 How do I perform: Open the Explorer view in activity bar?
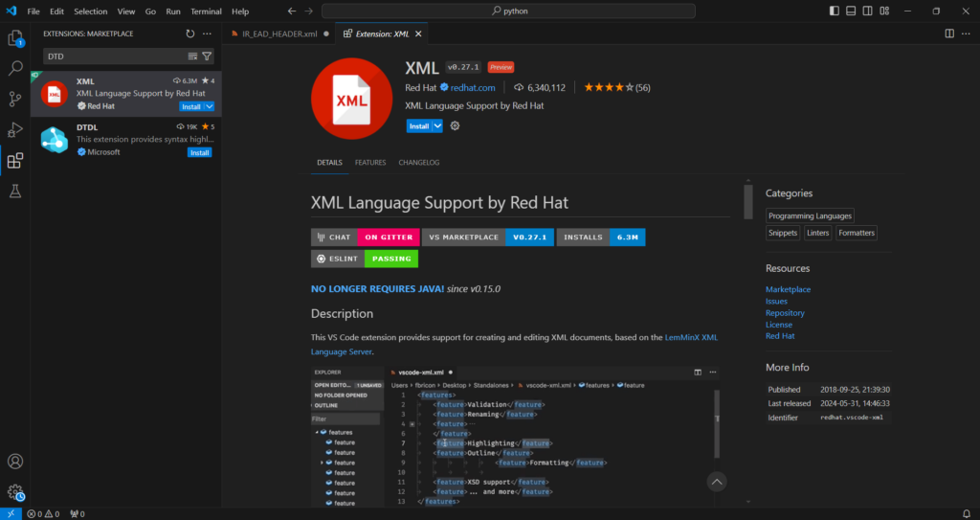[x=15, y=38]
